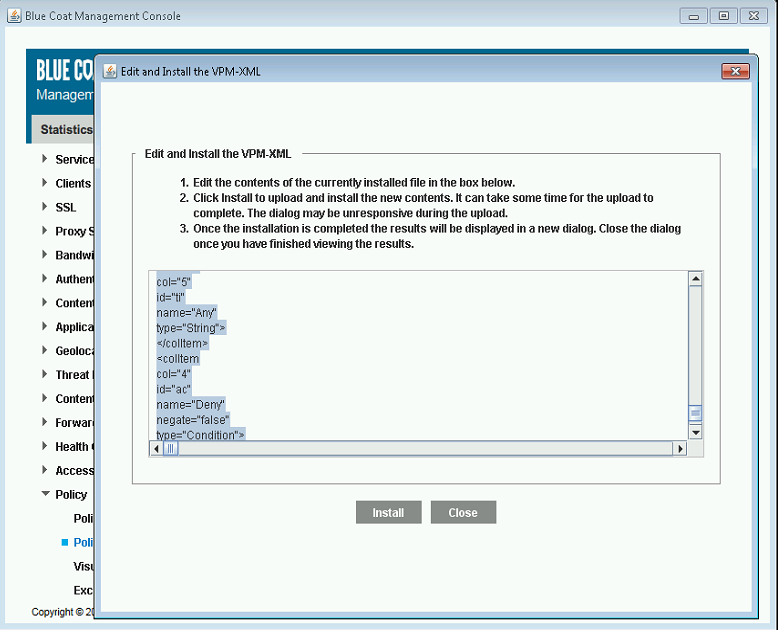Click the right arrow of the horizontal scrollbar
Image resolution: width=778 pixels, height=630 pixels.
pos(680,449)
